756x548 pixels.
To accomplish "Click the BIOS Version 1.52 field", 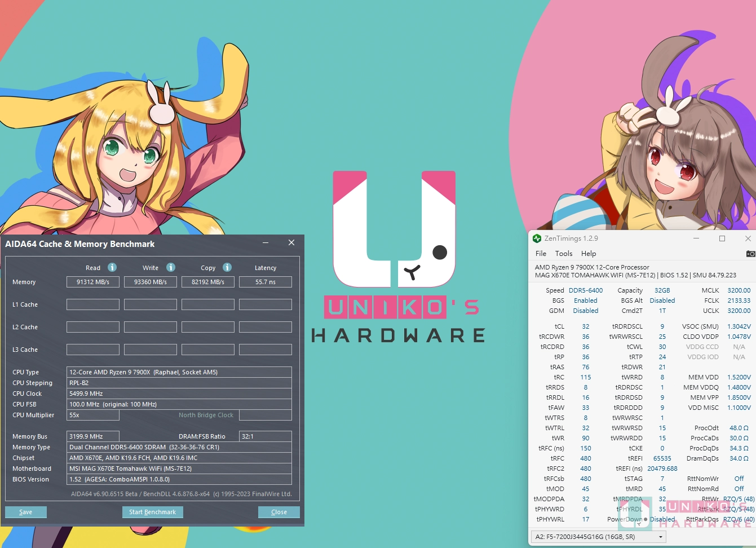I will click(179, 479).
